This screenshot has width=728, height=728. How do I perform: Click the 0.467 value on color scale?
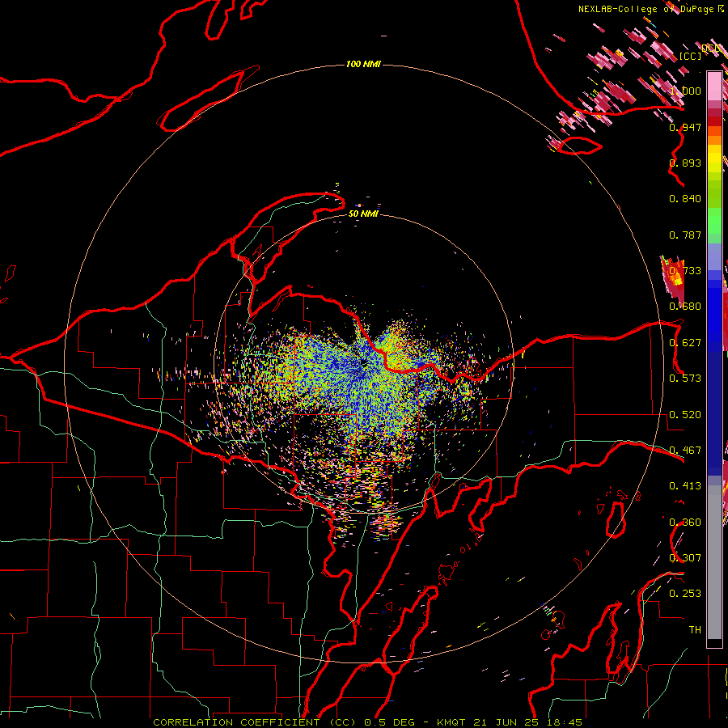pyautogui.click(x=685, y=450)
